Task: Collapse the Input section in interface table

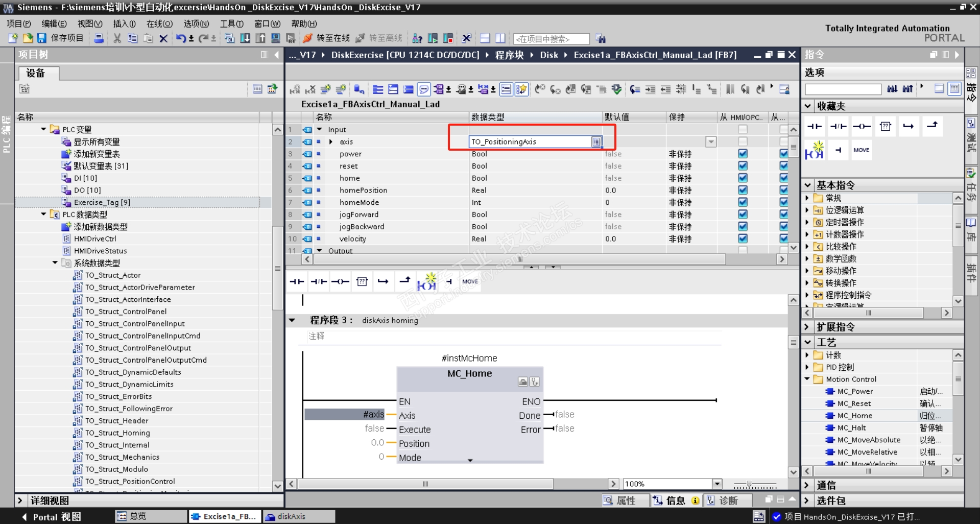Action: [x=320, y=130]
